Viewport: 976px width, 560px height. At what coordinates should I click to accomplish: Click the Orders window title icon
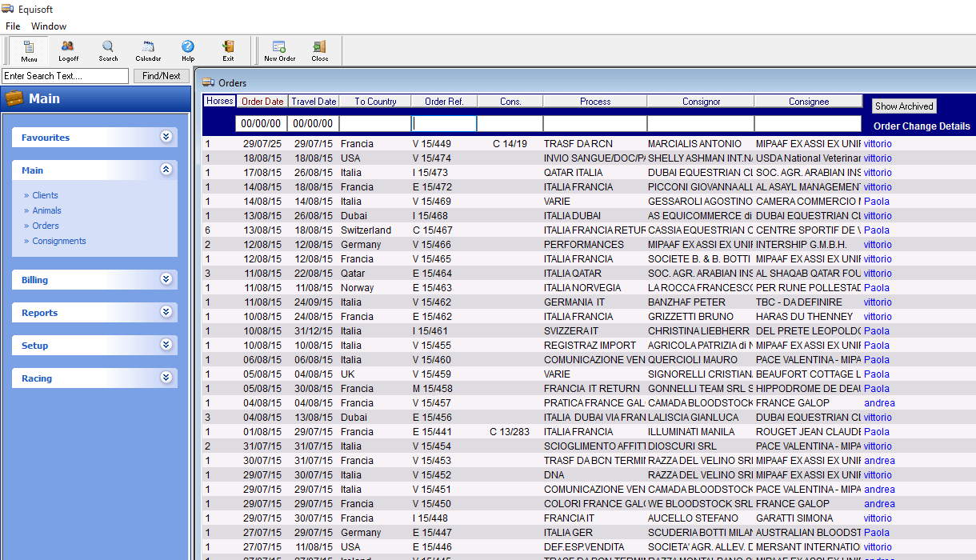(208, 82)
